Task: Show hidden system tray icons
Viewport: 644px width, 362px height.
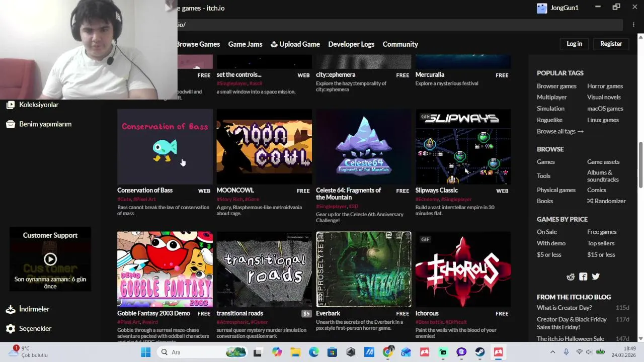Action: (x=552, y=352)
